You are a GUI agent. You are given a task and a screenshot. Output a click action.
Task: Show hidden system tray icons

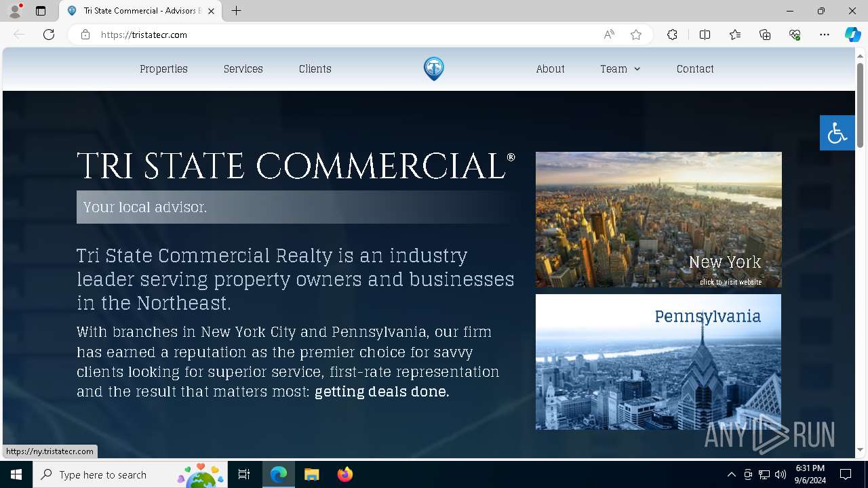pos(731,474)
